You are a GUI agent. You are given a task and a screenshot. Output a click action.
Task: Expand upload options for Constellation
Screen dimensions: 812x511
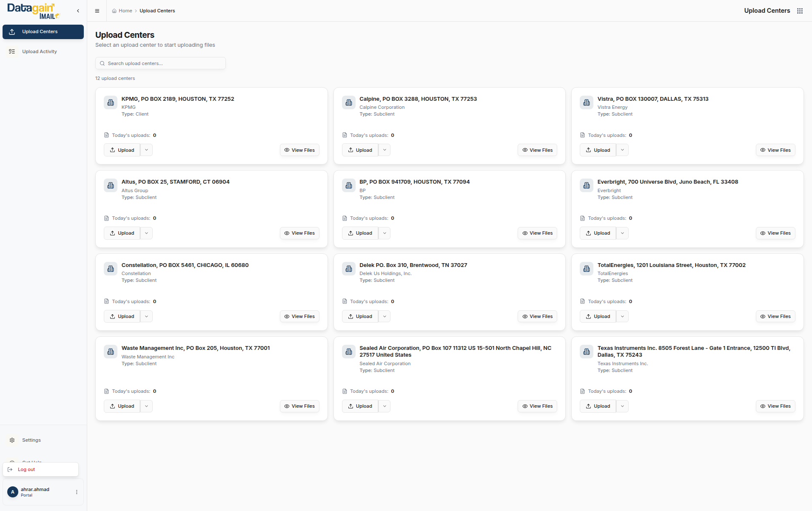pyautogui.click(x=146, y=316)
